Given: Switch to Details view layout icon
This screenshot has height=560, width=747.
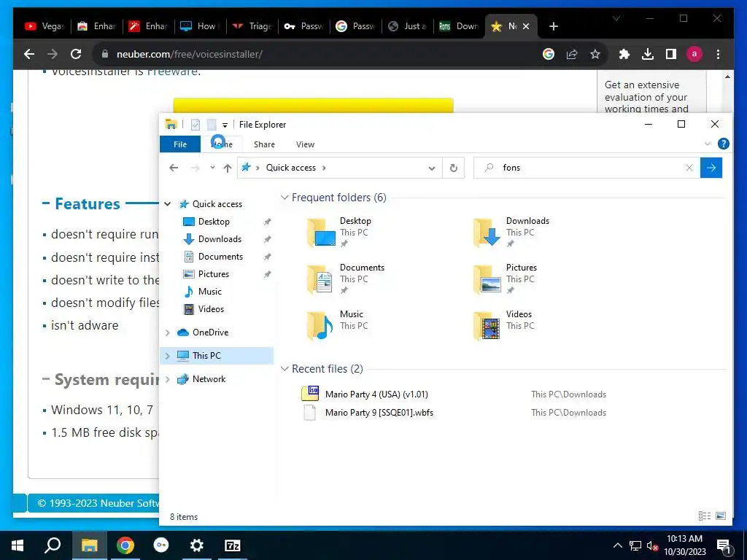Looking at the screenshot, I should (705, 516).
